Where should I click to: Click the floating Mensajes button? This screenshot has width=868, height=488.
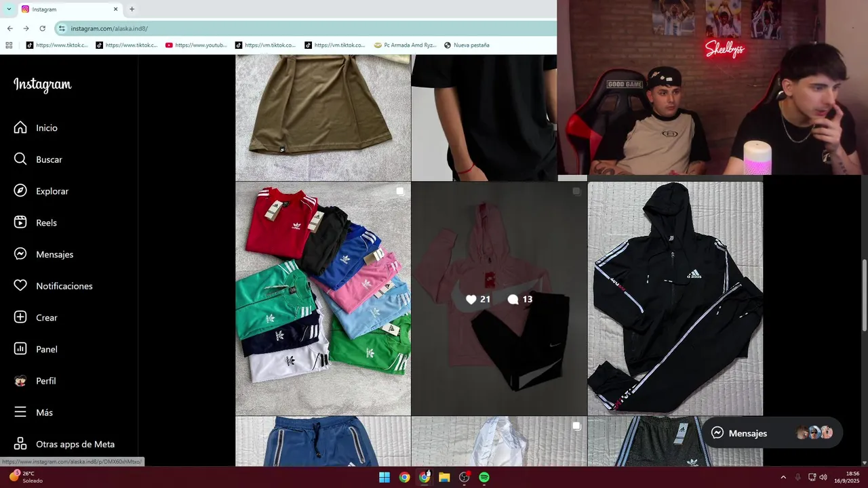pyautogui.click(x=772, y=433)
